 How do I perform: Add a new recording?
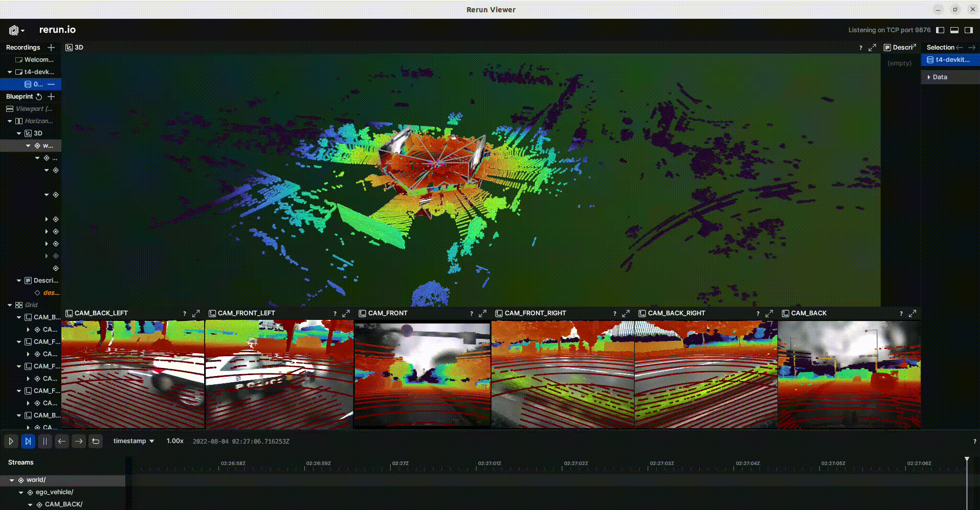point(51,48)
